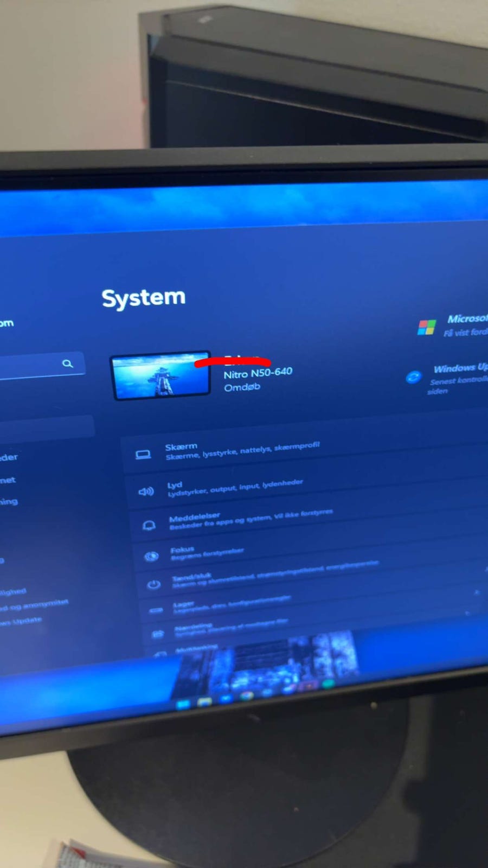Open the Fokus row title
Screen dimensions: 488x868
pyautogui.click(x=182, y=550)
